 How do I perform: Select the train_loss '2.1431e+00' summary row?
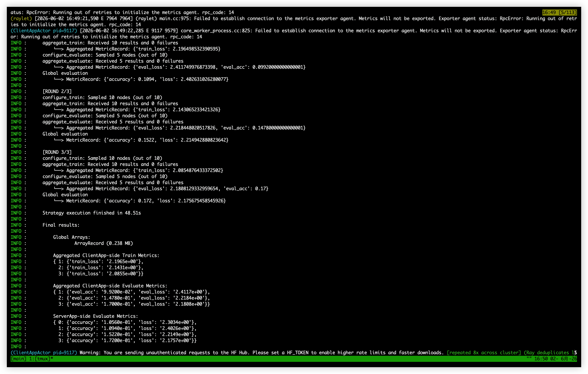pyautogui.click(x=101, y=267)
